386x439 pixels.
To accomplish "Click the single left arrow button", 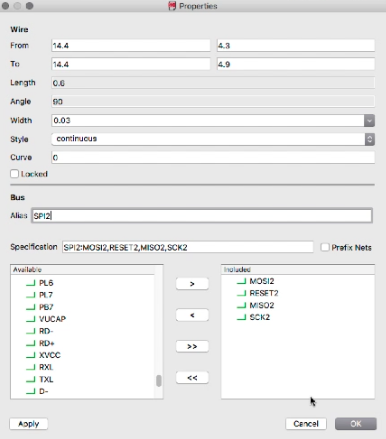I will tap(192, 315).
